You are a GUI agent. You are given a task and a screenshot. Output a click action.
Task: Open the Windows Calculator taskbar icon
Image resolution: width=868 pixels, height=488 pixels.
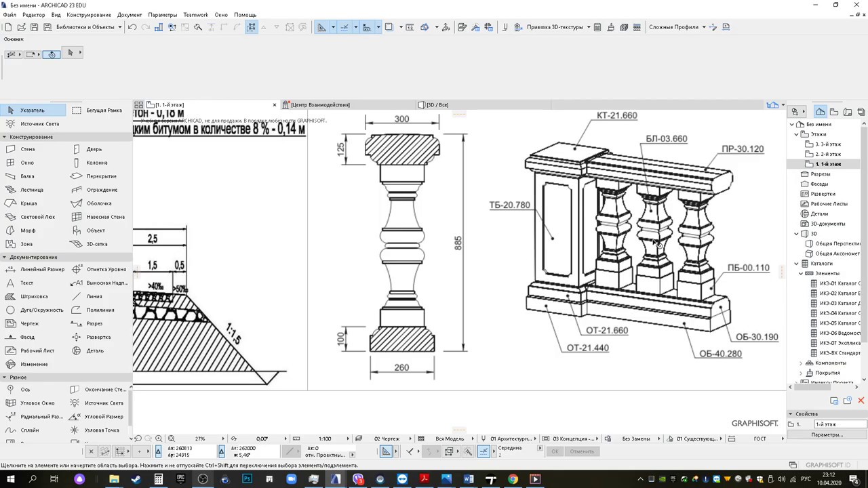pos(158,479)
